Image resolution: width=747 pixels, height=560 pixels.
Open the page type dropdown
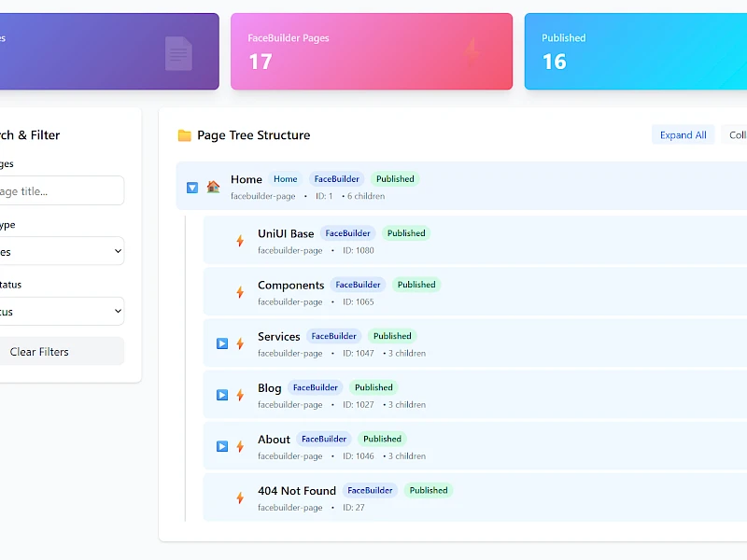(61, 250)
